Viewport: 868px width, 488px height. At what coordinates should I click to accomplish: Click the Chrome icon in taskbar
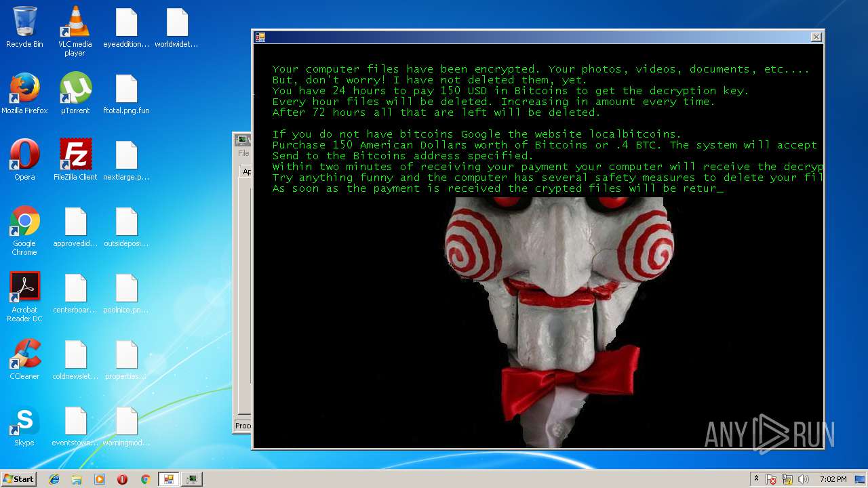pos(145,479)
